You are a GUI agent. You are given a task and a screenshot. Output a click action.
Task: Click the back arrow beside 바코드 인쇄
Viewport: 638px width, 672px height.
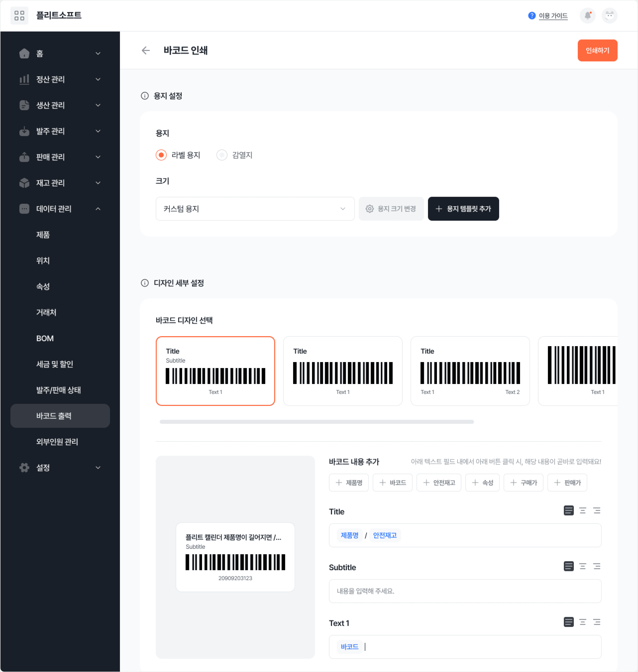(145, 50)
